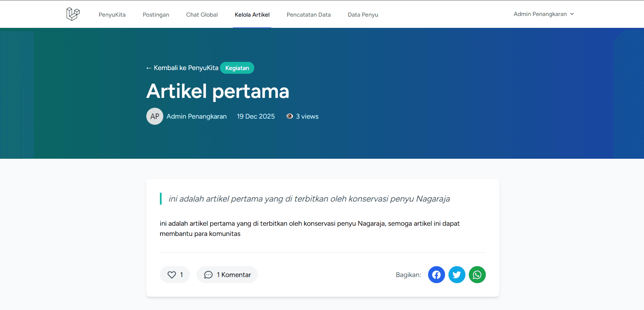Switch to the Postingan tab

[x=156, y=15]
